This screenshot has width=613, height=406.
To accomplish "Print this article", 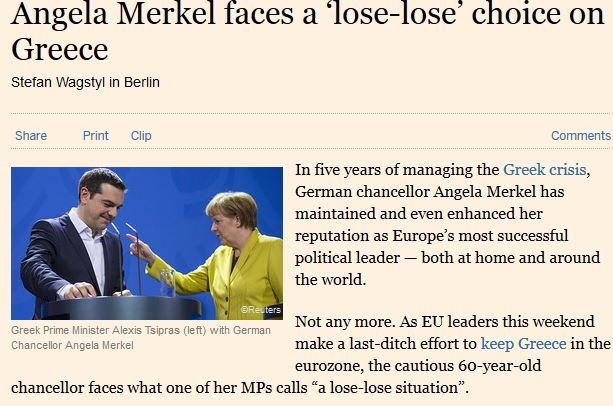I will (96, 136).
